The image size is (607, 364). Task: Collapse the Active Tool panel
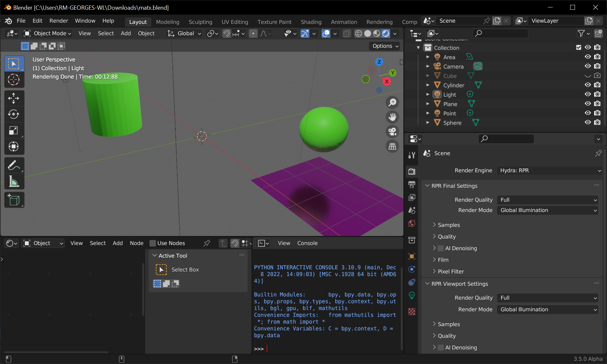(155, 255)
